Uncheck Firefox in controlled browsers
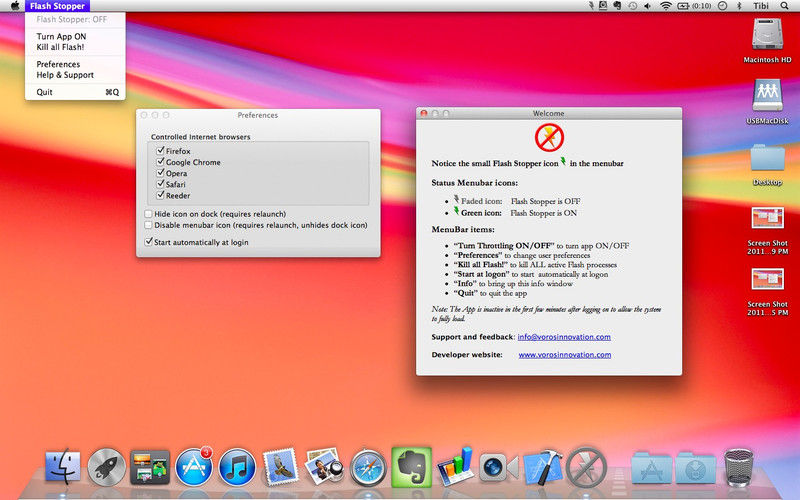 (160, 151)
